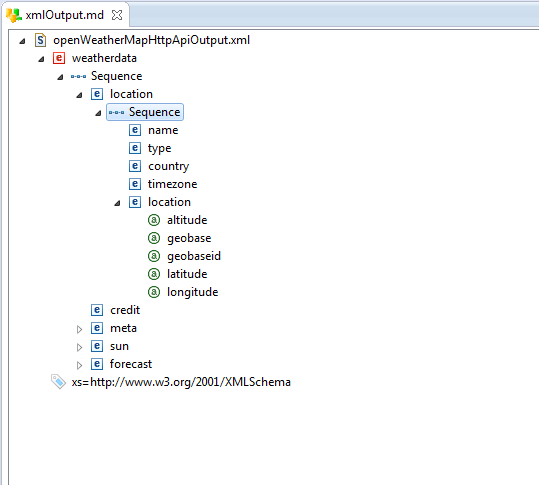The width and height of the screenshot is (539, 485).
Task: Select the latitude attribute row
Action: (x=187, y=274)
